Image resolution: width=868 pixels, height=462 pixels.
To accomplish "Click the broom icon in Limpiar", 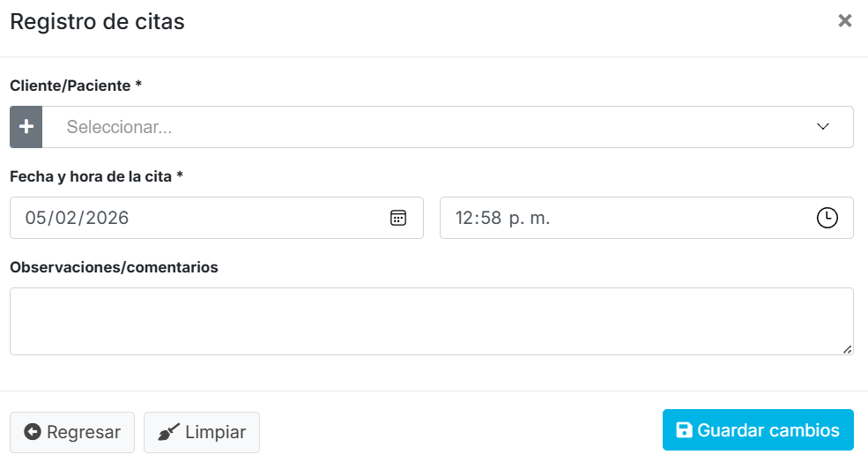I will point(168,432).
